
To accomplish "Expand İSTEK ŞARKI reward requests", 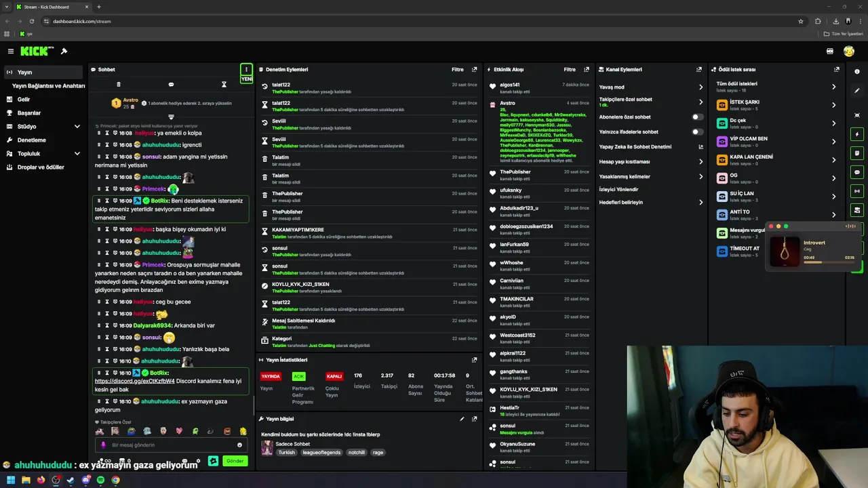I will (x=833, y=105).
